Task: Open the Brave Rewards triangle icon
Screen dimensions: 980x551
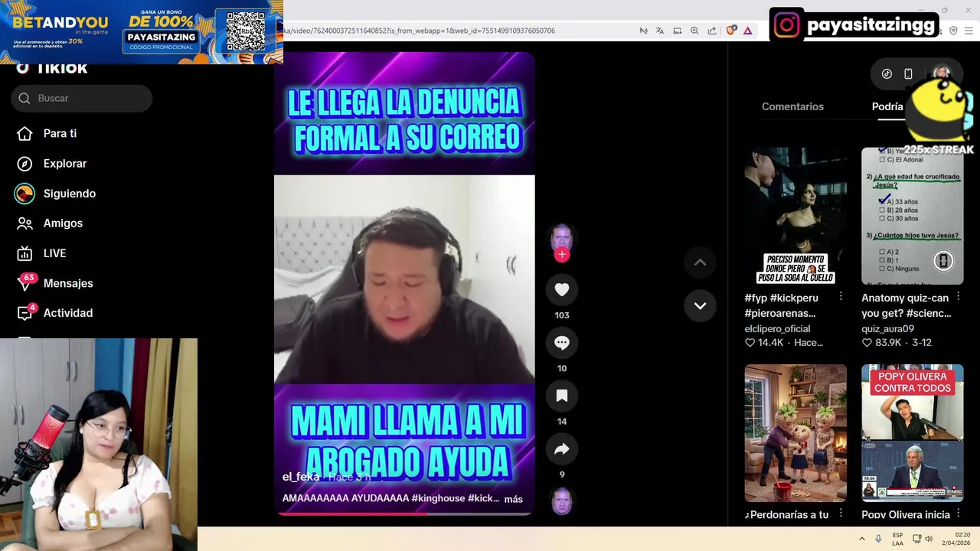Action: click(x=748, y=31)
